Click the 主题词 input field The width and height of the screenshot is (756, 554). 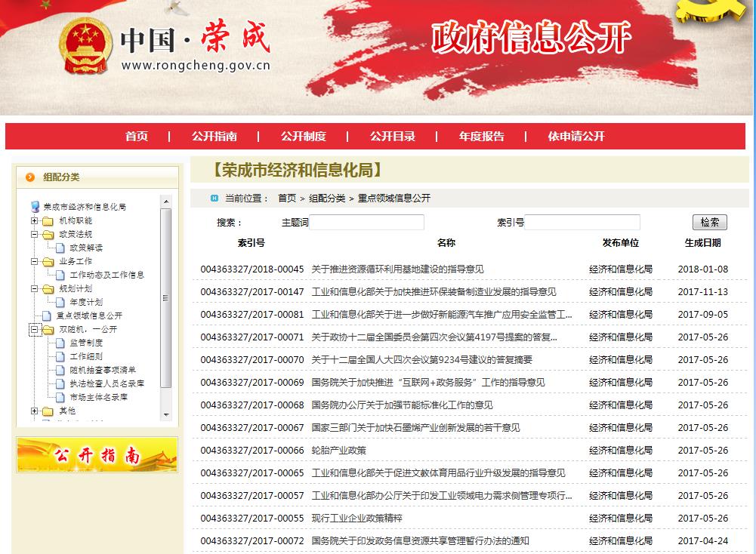pos(367,223)
